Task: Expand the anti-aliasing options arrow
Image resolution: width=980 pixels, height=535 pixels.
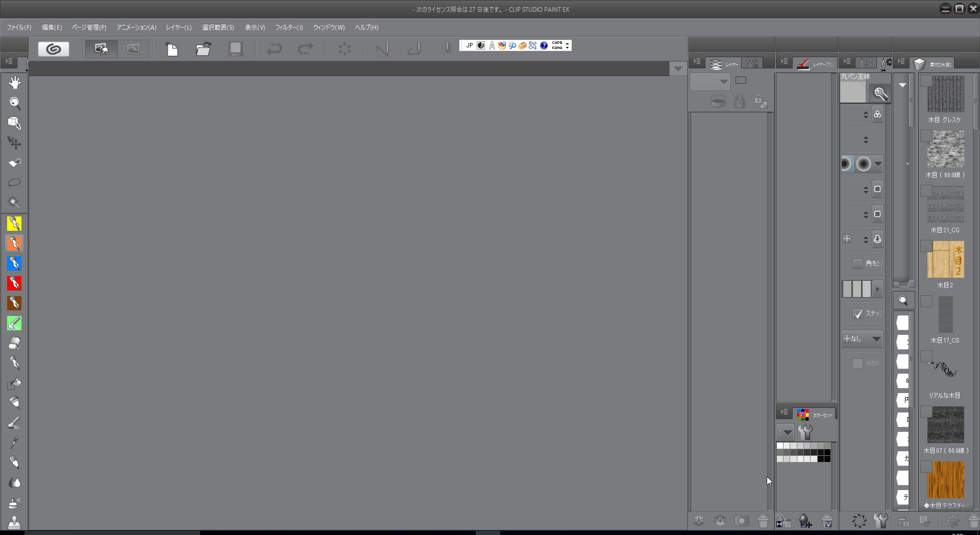Action: 877,289
